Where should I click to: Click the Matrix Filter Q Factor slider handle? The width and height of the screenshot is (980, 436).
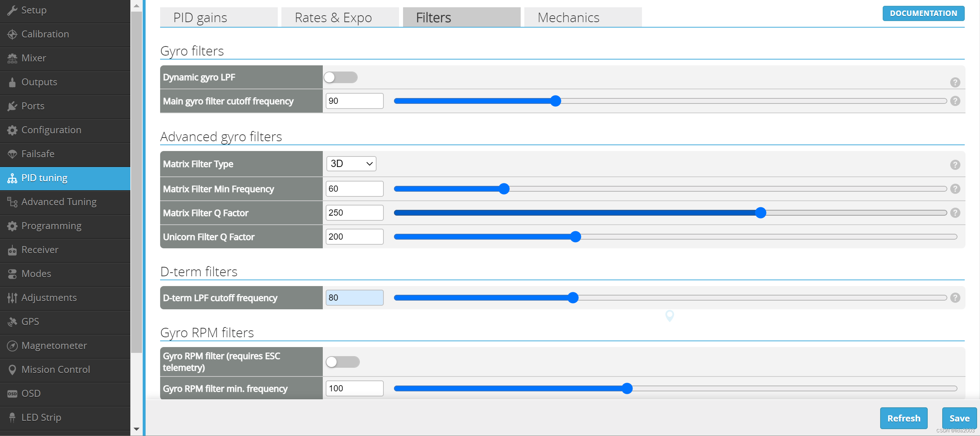tap(760, 213)
